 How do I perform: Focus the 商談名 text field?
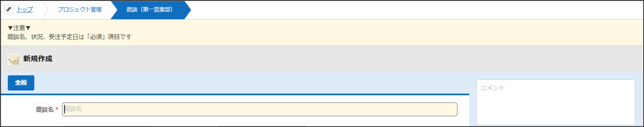click(x=260, y=109)
